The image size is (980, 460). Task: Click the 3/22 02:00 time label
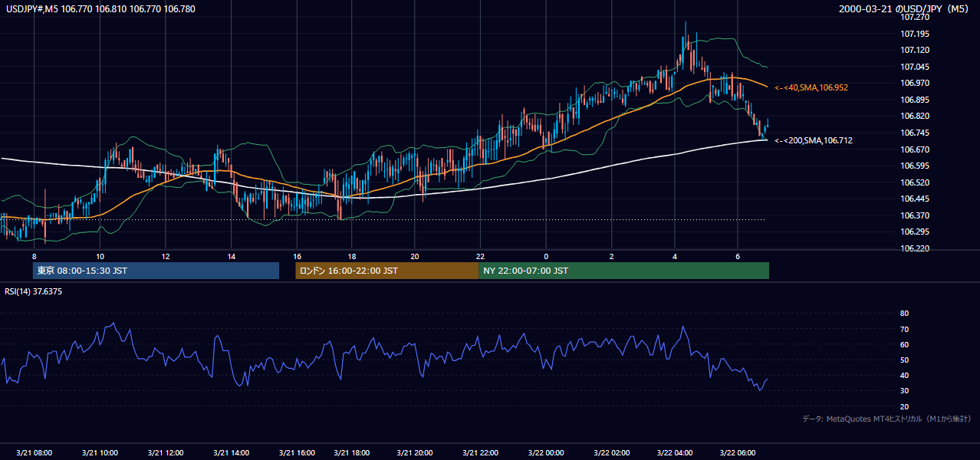click(612, 453)
